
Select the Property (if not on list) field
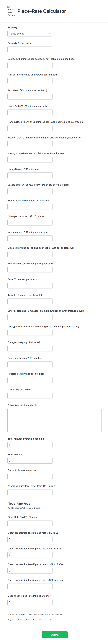(x=30, y=49)
